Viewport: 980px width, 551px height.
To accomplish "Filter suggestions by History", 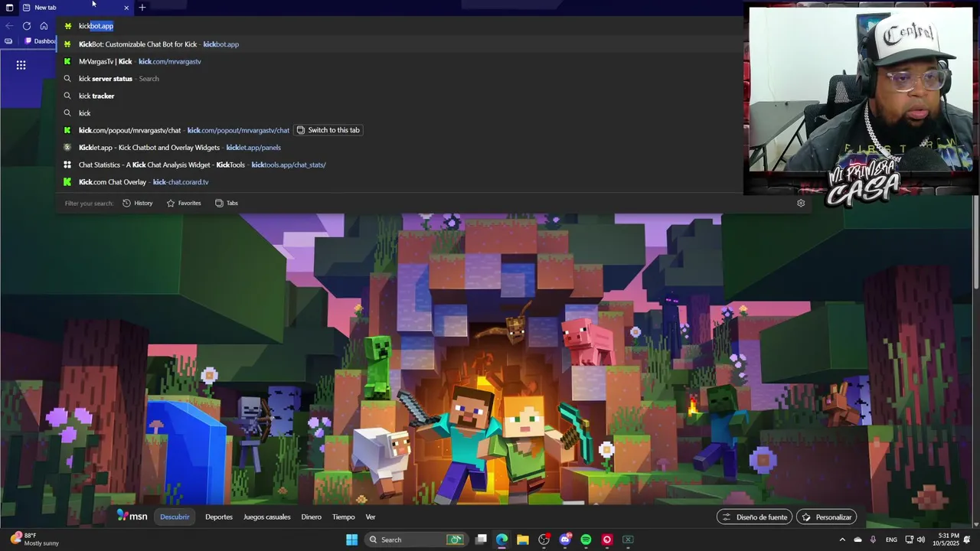I will click(x=138, y=204).
